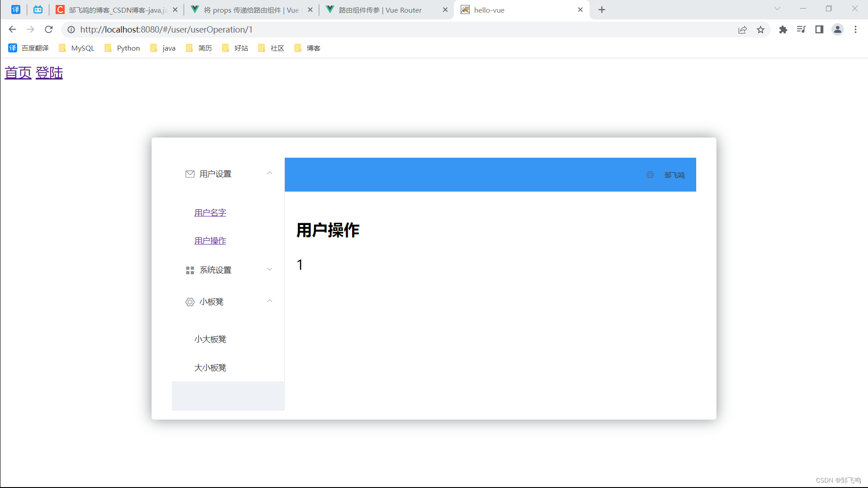The width and height of the screenshot is (868, 488).
Task: Open the Python bookmark folder
Action: pos(122,48)
